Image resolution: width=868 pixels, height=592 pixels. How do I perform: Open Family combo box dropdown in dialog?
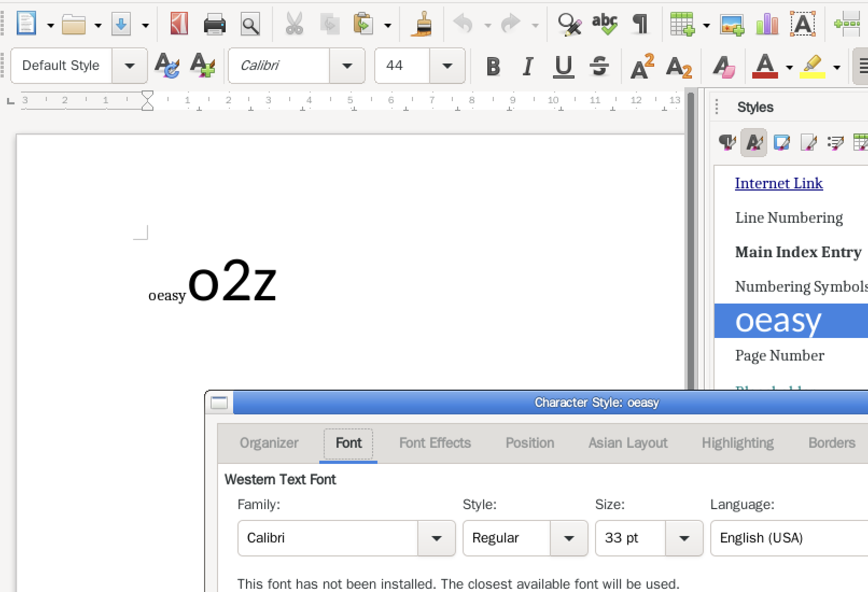coord(437,538)
